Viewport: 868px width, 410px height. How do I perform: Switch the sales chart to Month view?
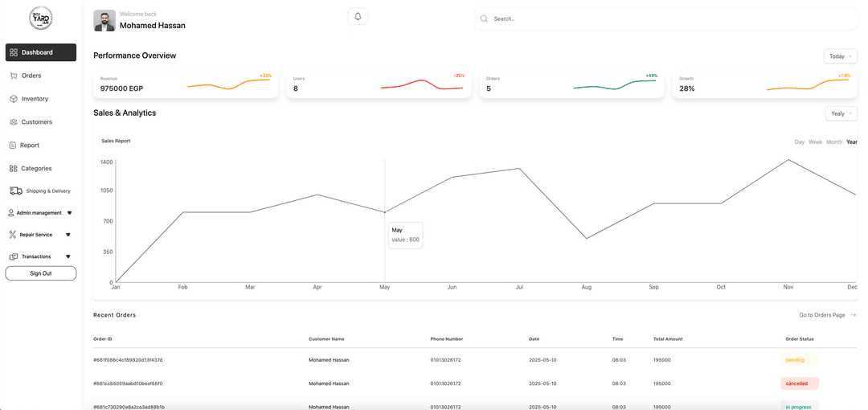tap(834, 142)
